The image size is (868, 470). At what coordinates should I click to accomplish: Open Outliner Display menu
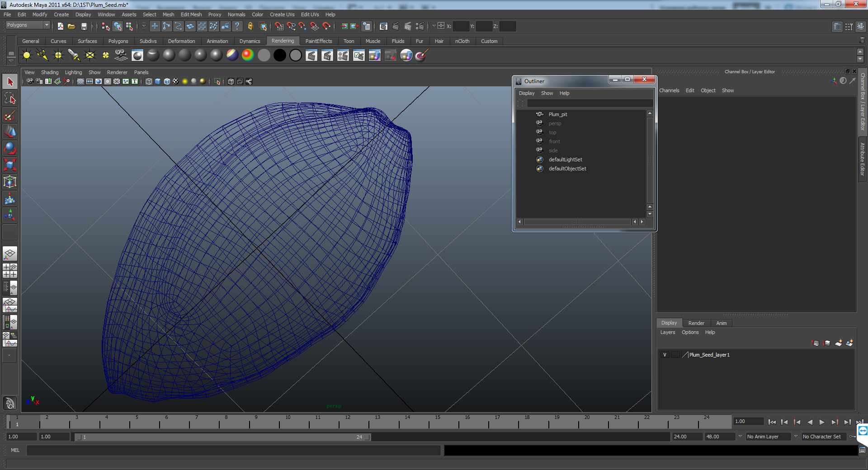point(527,93)
